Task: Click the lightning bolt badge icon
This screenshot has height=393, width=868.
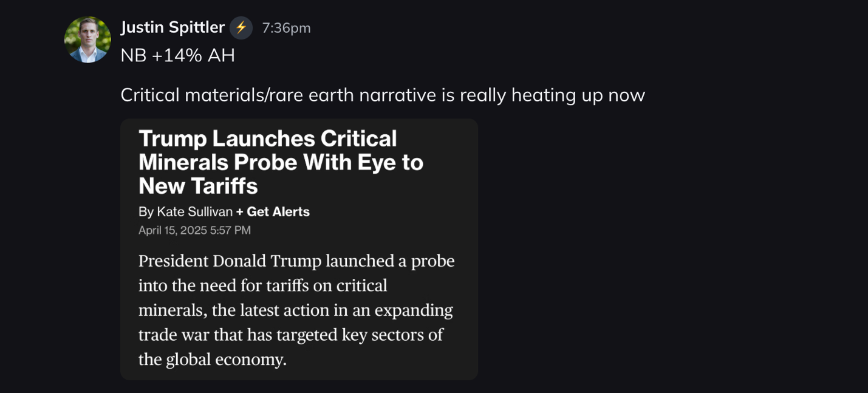Action: click(241, 28)
